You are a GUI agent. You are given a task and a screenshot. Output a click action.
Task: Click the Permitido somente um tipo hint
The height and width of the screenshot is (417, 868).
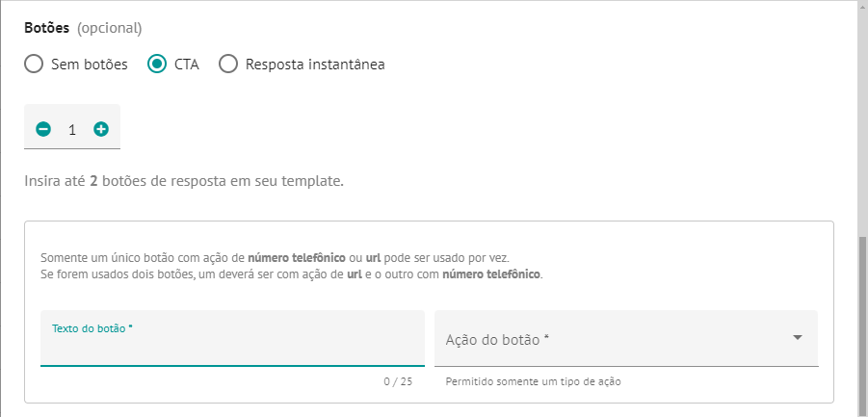[x=533, y=381]
